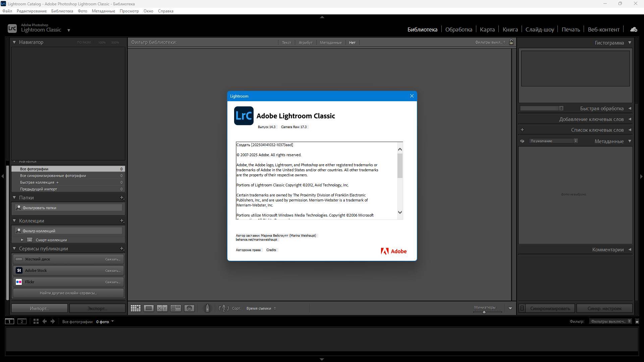Add new collection with Коллекции plus icon
This screenshot has width=644, height=362.
[x=122, y=221]
